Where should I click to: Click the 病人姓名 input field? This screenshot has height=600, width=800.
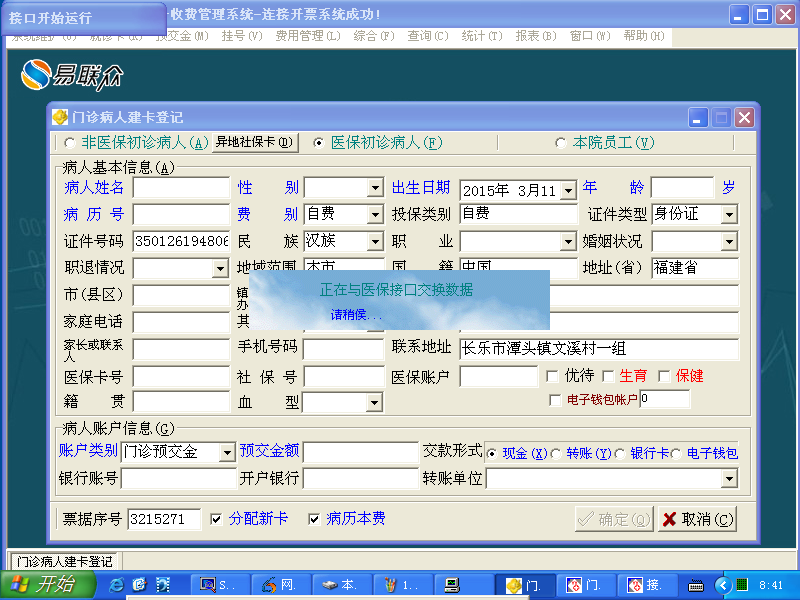[181, 188]
